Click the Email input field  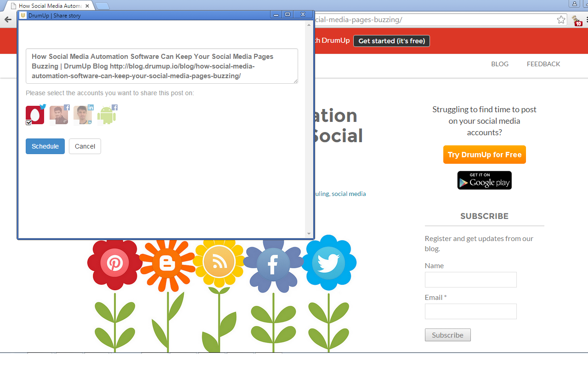point(471,311)
